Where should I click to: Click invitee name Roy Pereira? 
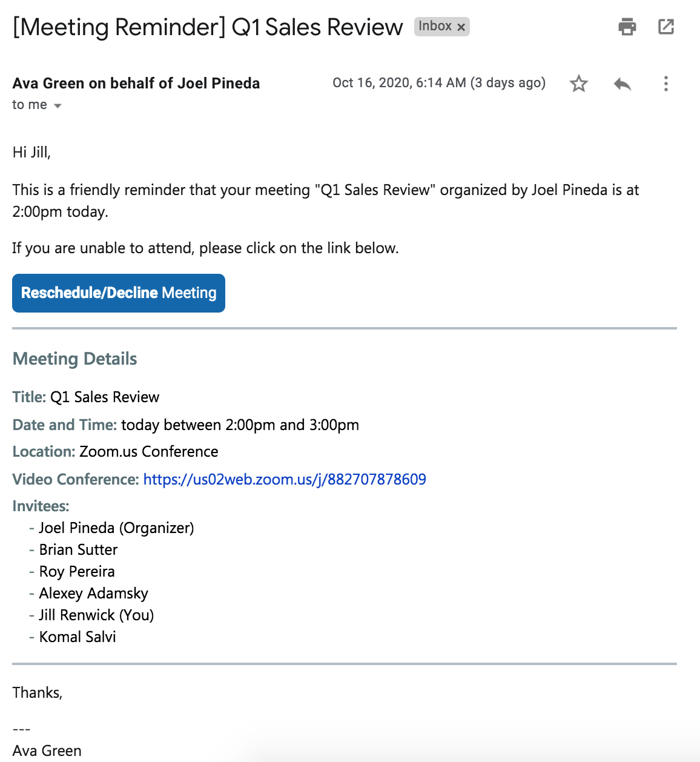[x=77, y=572]
